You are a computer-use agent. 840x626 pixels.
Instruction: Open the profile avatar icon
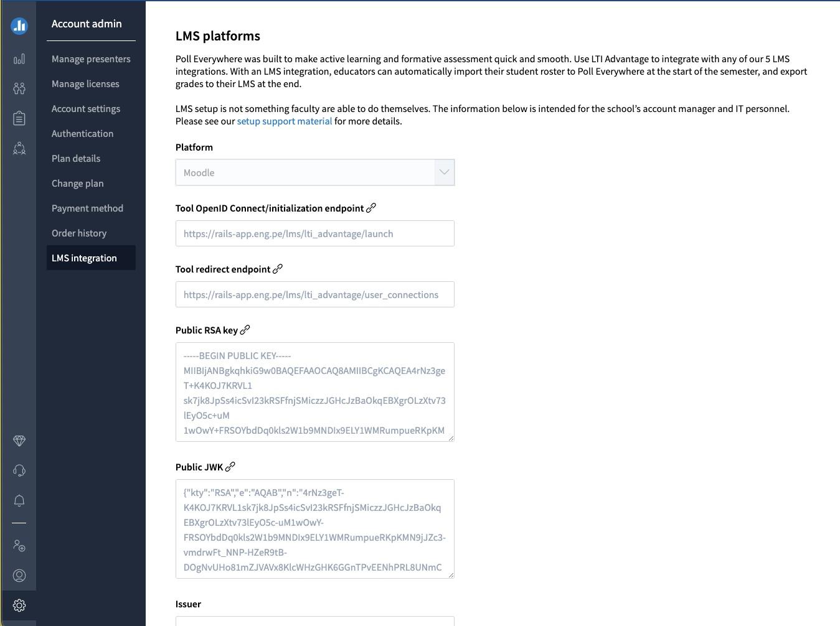tap(19, 576)
